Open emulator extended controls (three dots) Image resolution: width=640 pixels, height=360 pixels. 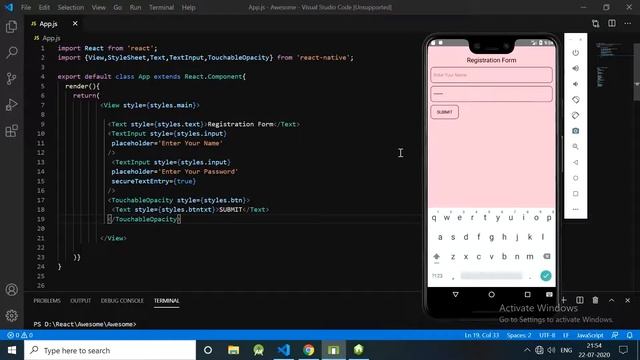(x=576, y=209)
